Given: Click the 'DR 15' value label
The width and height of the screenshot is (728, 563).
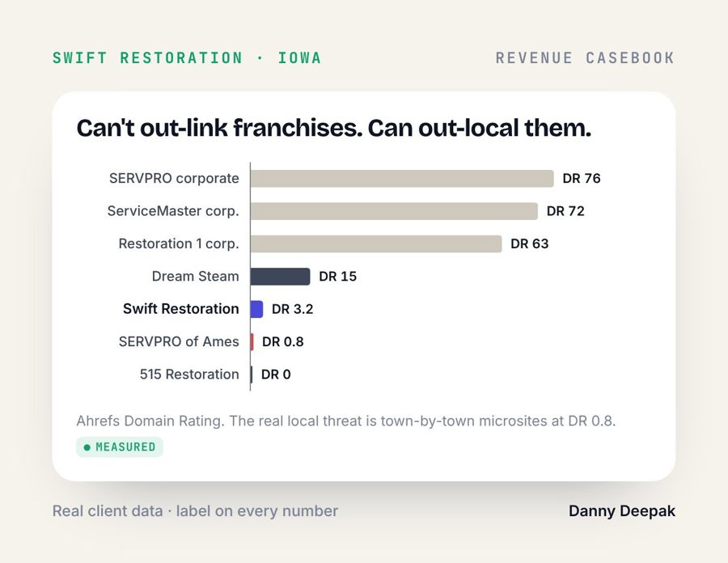Looking at the screenshot, I should click(337, 276).
